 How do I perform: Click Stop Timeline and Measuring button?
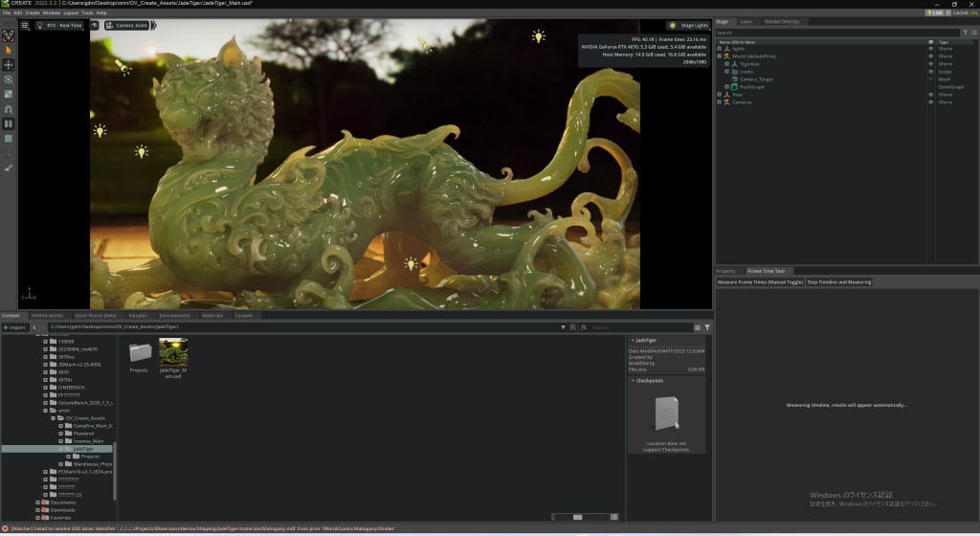pyautogui.click(x=838, y=282)
